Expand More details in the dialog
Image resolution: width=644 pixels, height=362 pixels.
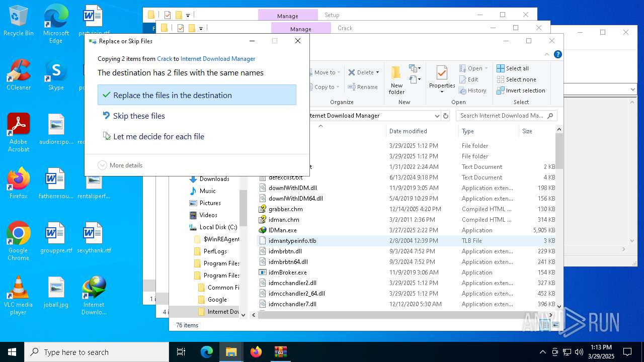[x=120, y=165]
